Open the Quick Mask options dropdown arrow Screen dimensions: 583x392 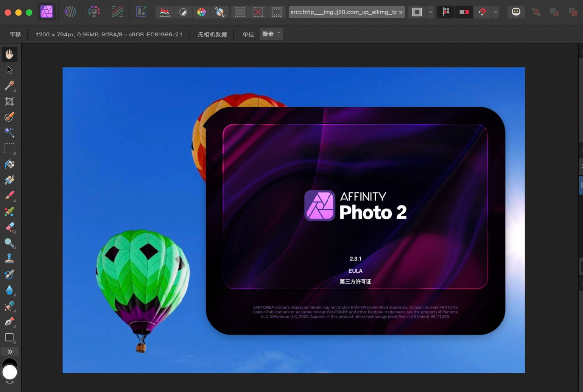coord(430,12)
